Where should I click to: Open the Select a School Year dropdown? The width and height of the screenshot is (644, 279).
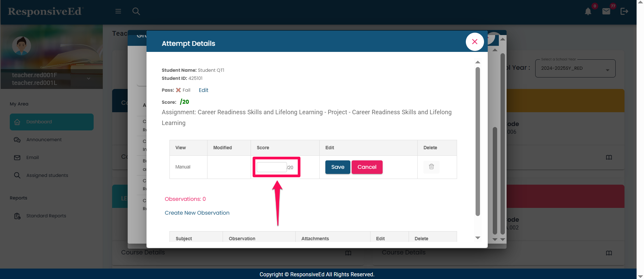(575, 68)
